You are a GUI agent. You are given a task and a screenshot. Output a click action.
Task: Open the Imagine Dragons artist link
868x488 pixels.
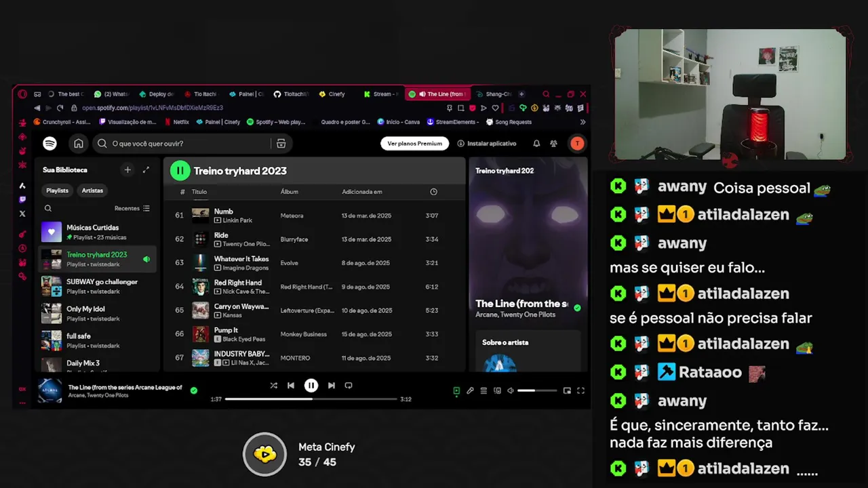245,268
